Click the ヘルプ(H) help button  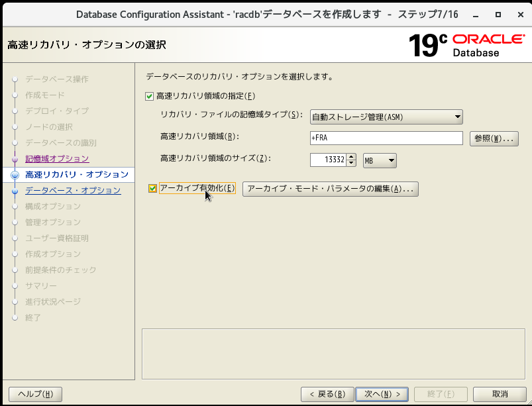point(35,394)
